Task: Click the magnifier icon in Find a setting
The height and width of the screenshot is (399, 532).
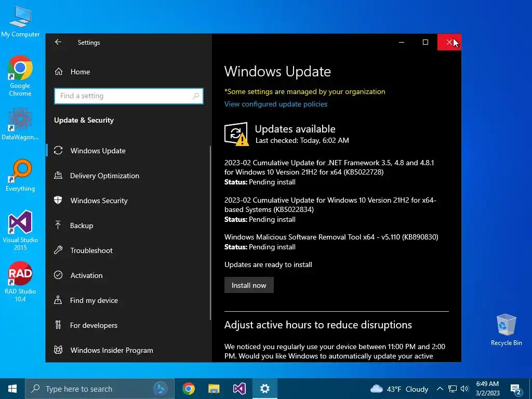Action: (196, 96)
